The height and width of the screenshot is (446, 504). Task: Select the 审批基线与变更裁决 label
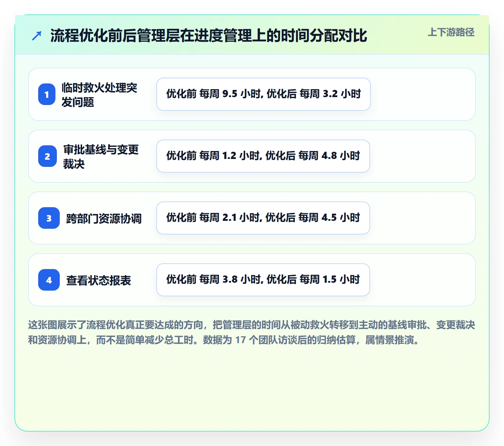(101, 156)
